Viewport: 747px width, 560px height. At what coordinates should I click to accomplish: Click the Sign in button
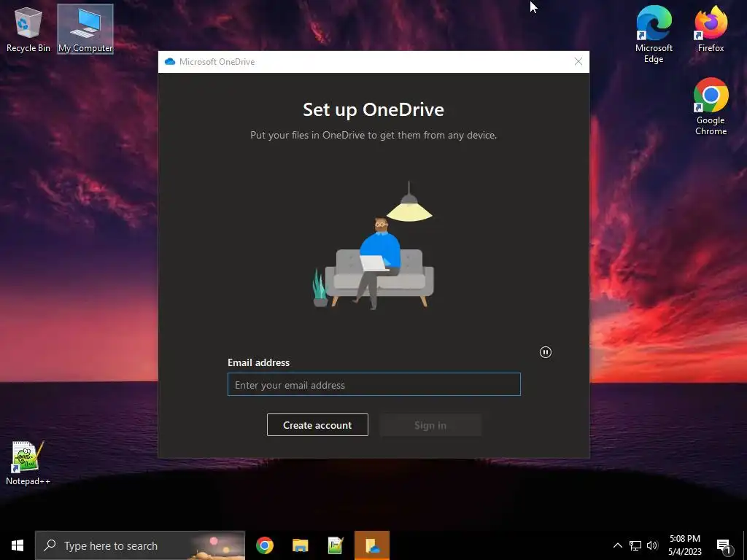pyautogui.click(x=430, y=425)
